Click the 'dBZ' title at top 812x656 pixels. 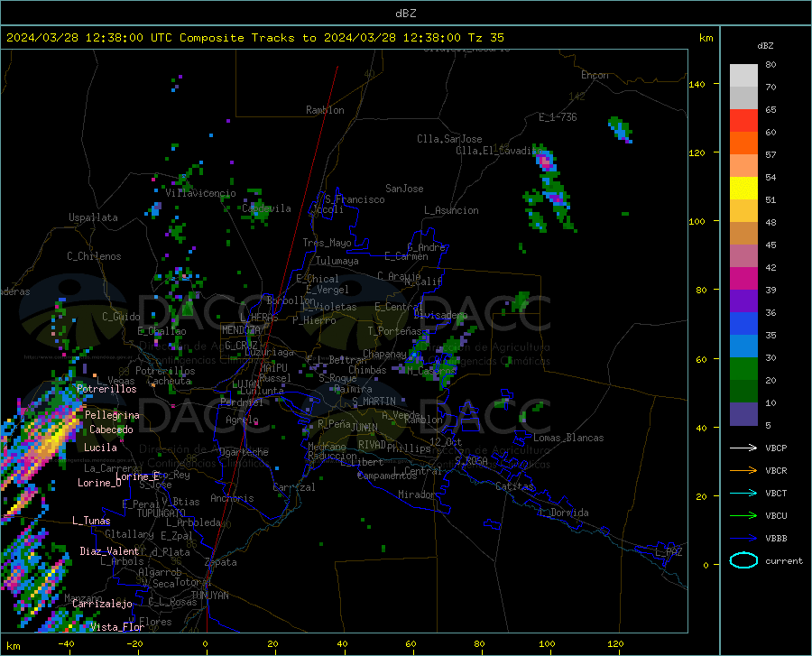point(405,14)
